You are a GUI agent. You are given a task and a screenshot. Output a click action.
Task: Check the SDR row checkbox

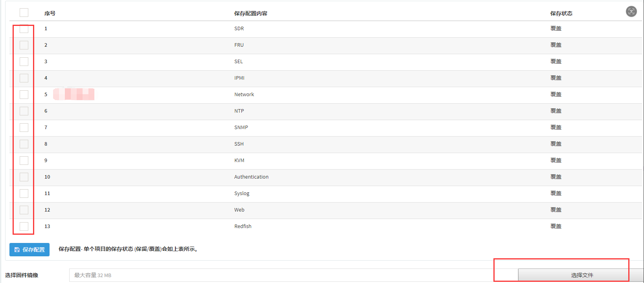(x=24, y=29)
